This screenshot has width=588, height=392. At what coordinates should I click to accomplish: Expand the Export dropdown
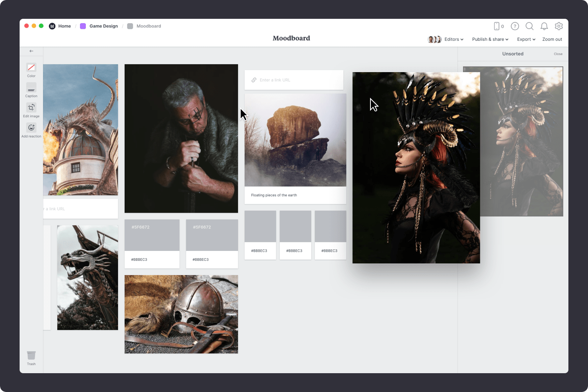526,39
